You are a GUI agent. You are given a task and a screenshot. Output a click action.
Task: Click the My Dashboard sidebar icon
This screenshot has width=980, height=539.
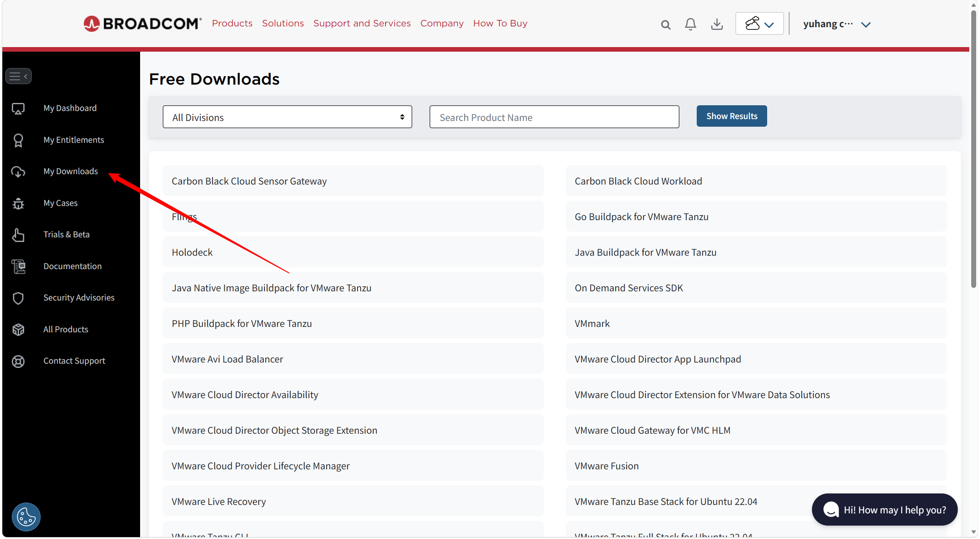pyautogui.click(x=18, y=108)
